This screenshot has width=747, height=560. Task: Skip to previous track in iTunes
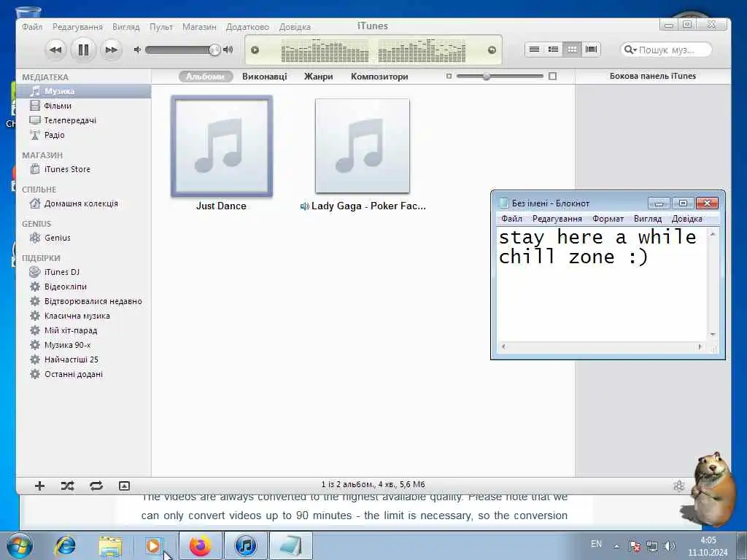pos(55,50)
